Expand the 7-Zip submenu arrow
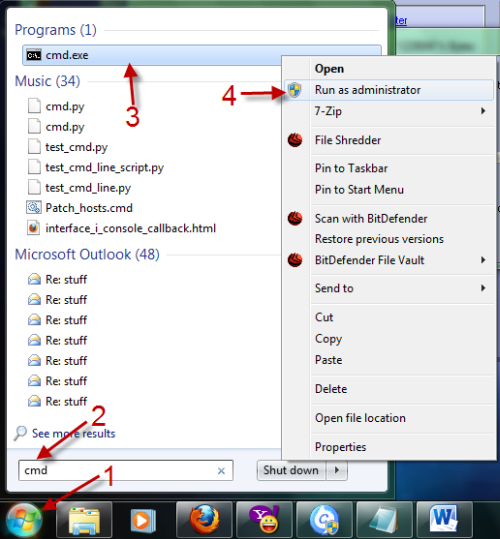 click(483, 111)
